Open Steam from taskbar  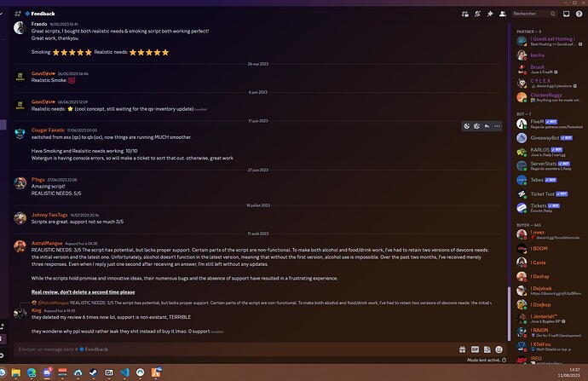click(94, 372)
